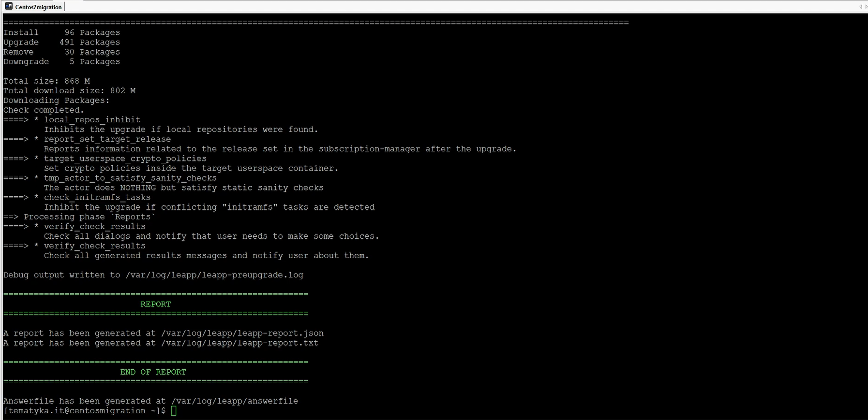Screen dimensions: 868x420
Task: Click 'Check all generated results messages' line
Action: tap(207, 255)
